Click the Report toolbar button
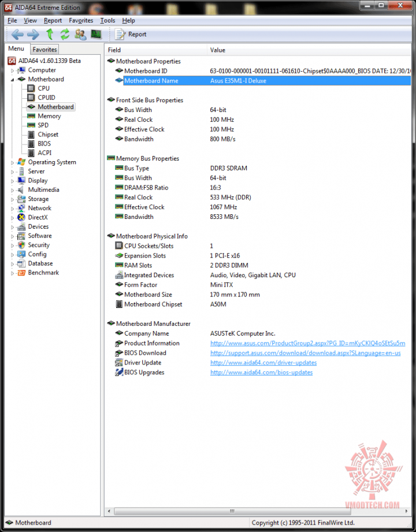This screenshot has width=416, height=532. point(131,34)
